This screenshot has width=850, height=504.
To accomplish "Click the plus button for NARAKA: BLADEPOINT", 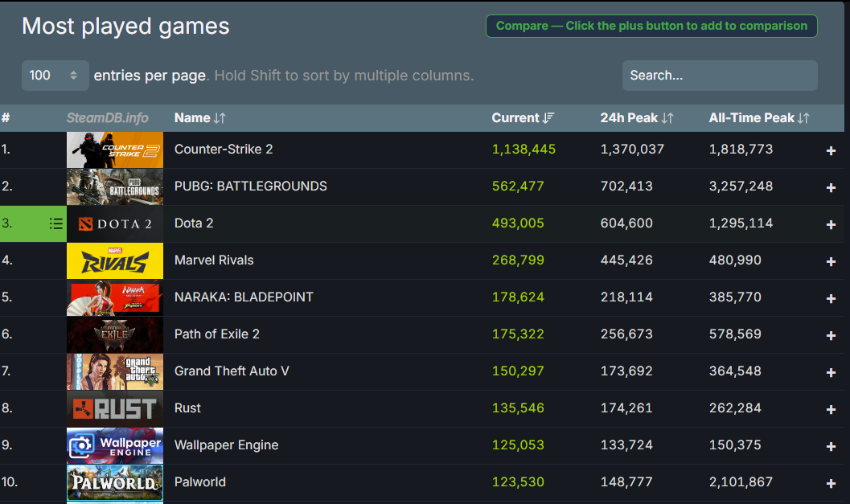I will coord(831,298).
